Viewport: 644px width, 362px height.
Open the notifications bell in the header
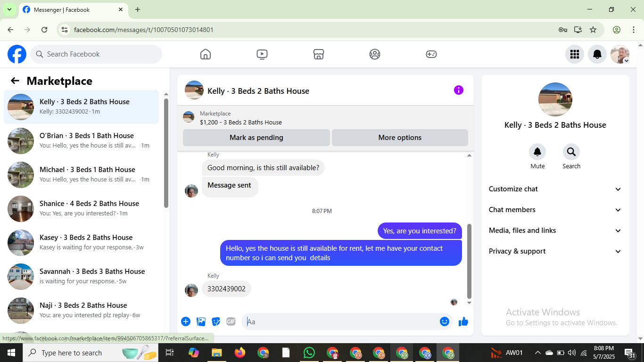597,54
